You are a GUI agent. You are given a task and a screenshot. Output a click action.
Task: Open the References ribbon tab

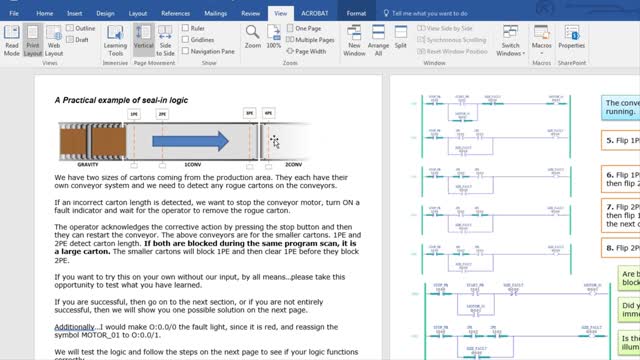(176, 13)
